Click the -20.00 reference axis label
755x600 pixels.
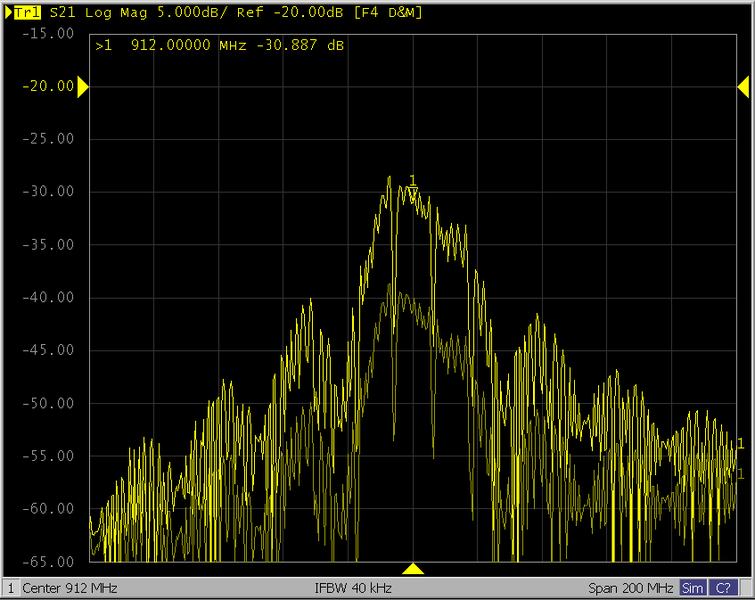48,86
